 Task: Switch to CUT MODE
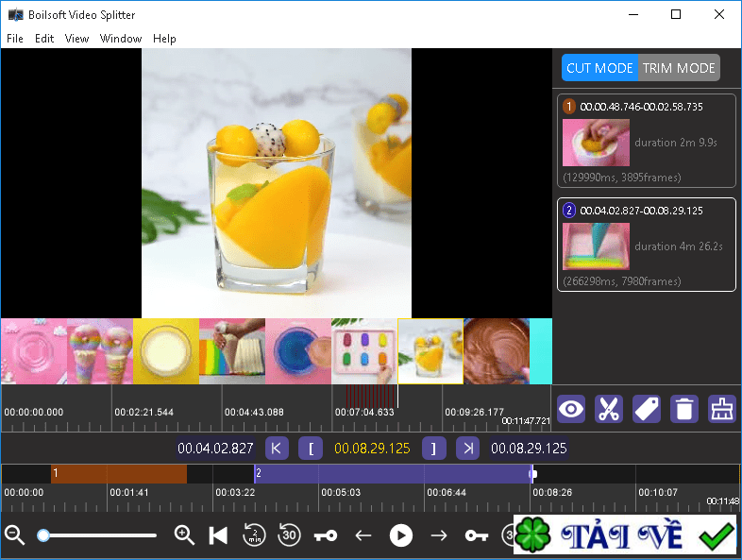tap(599, 68)
